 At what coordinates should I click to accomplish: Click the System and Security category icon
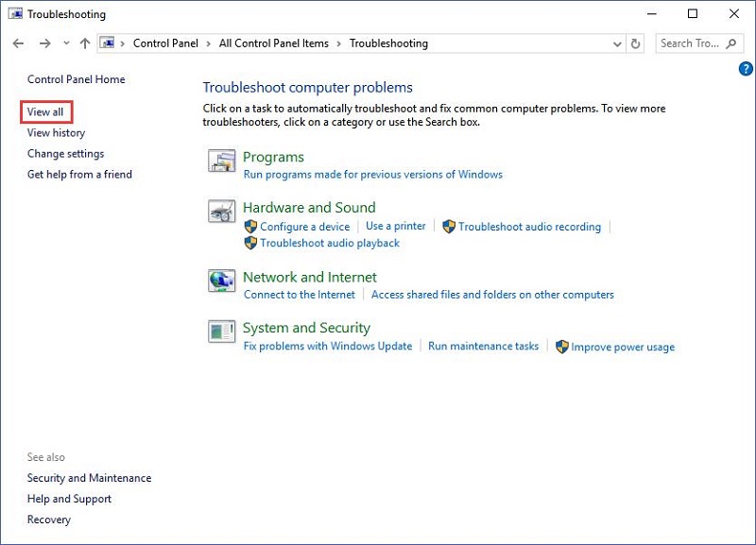[221, 332]
